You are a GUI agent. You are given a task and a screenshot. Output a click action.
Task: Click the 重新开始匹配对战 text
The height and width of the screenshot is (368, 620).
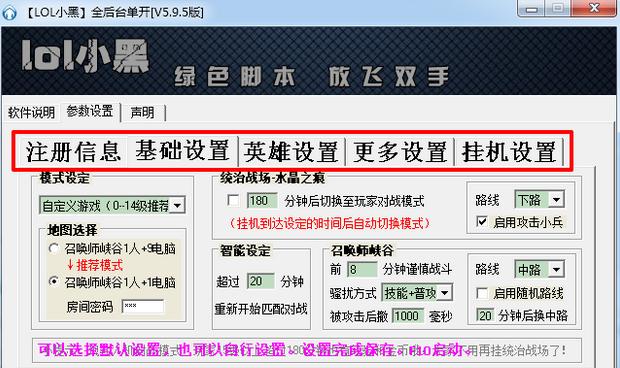pos(261,309)
